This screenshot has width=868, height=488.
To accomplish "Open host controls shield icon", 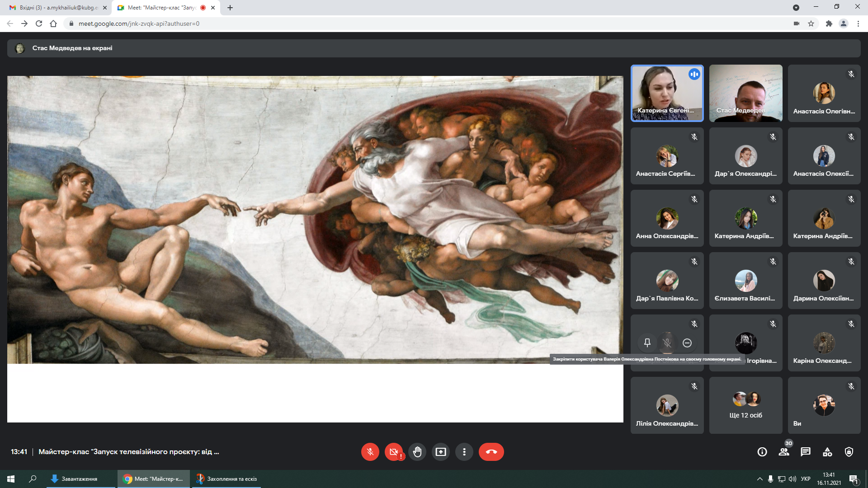I will pos(849,452).
